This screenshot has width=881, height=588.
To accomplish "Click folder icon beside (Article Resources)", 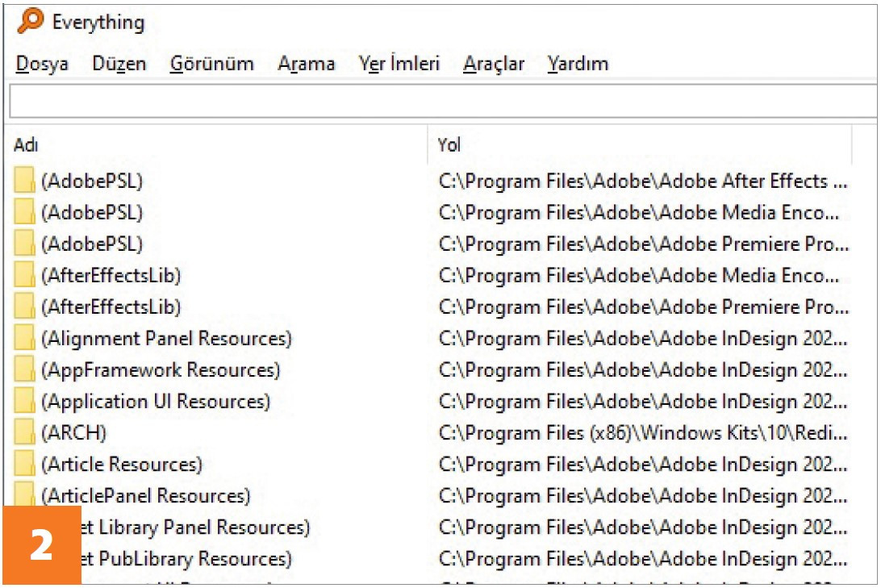I will 24,463.
